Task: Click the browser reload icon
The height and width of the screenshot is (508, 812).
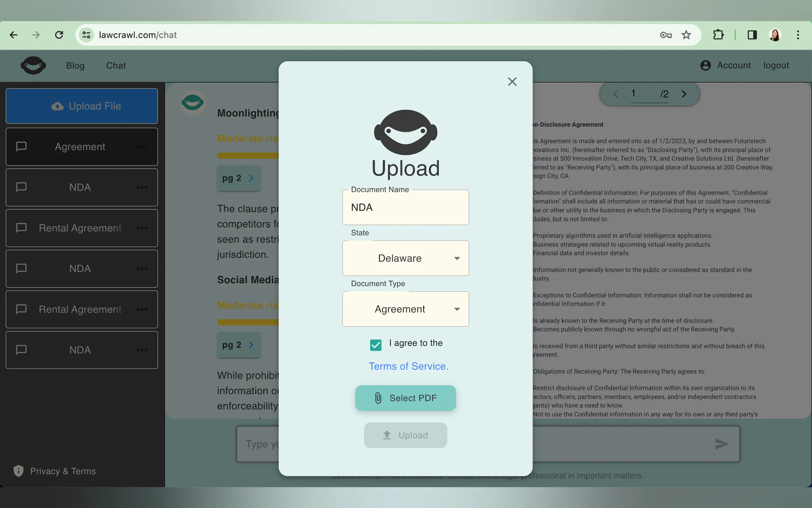Action: [x=59, y=35]
